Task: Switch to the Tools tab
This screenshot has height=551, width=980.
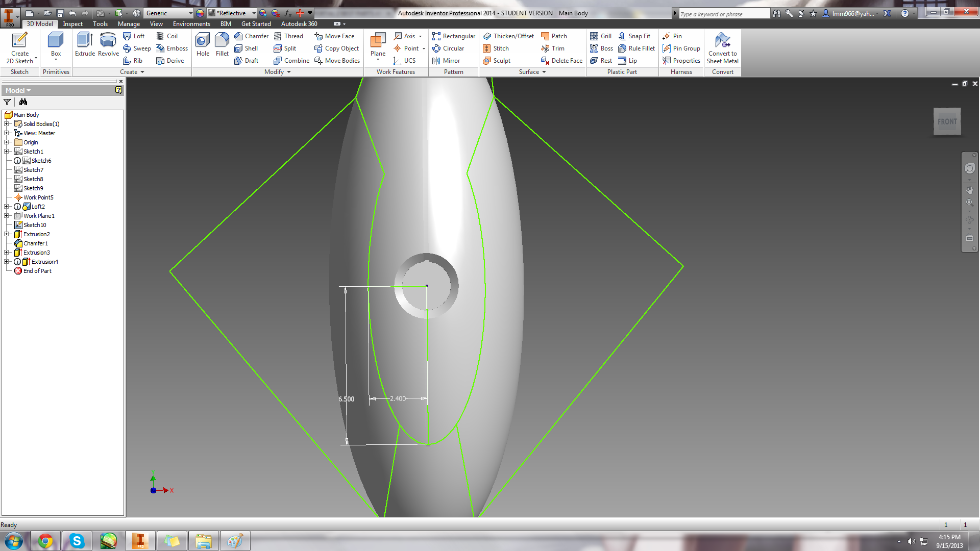Action: [x=100, y=24]
